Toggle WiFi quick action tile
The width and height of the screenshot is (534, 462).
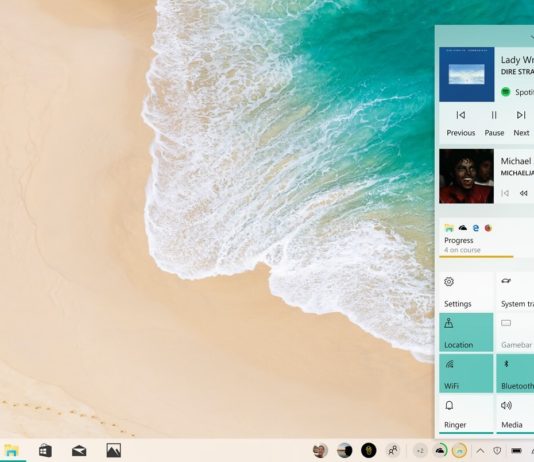pyautogui.click(x=466, y=373)
